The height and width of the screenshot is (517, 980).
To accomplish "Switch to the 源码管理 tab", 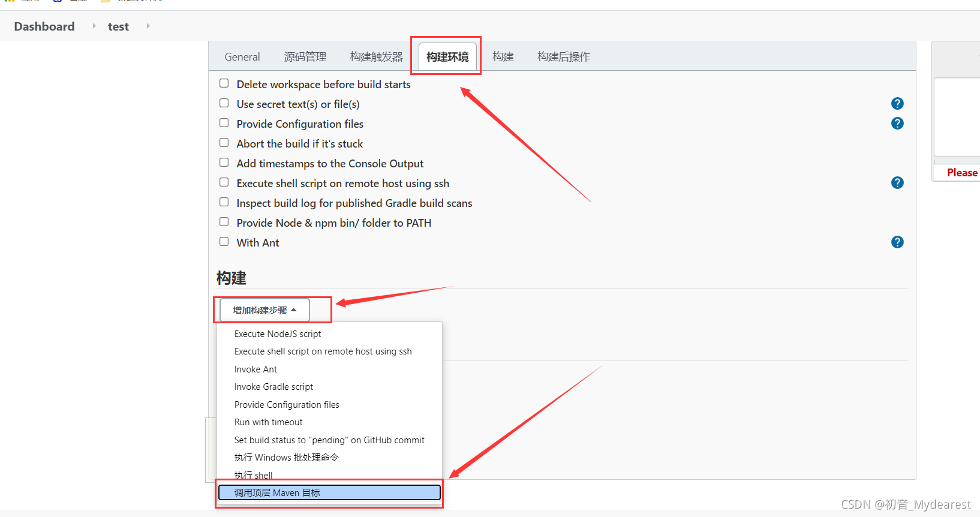I will coord(305,57).
